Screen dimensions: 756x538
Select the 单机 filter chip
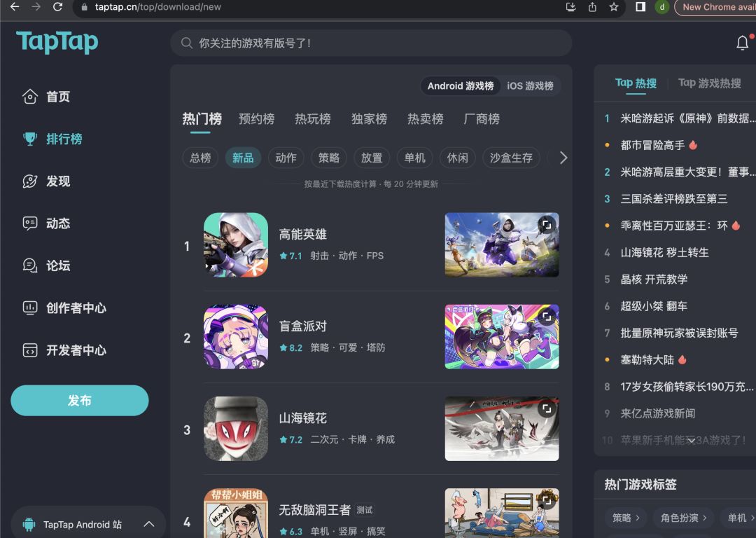click(414, 158)
